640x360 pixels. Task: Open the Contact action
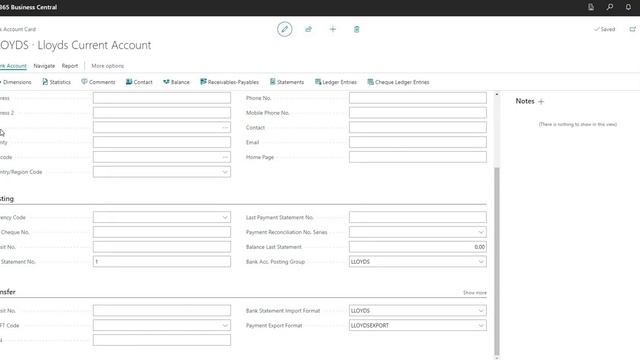[139, 82]
